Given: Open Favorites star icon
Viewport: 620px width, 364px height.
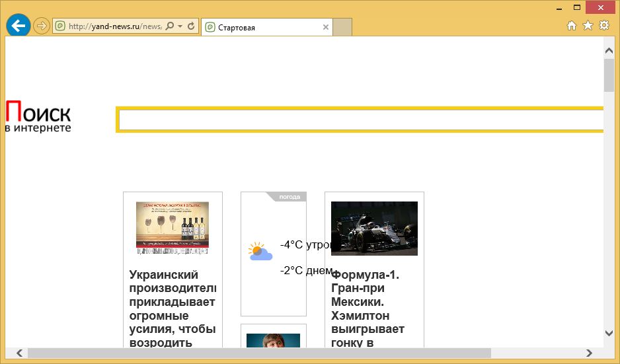Looking at the screenshot, I should coord(588,26).
